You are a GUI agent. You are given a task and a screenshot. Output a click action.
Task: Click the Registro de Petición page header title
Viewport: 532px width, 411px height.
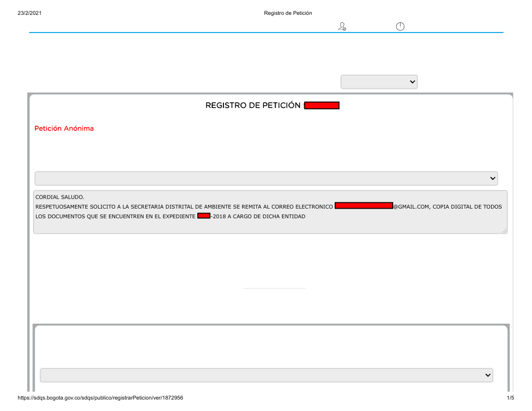click(288, 13)
